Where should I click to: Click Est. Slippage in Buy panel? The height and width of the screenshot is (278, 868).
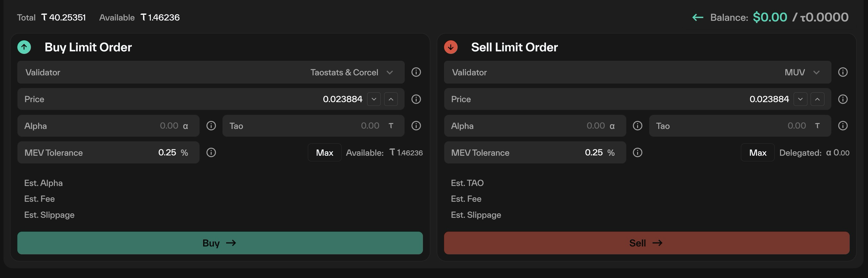click(x=49, y=215)
